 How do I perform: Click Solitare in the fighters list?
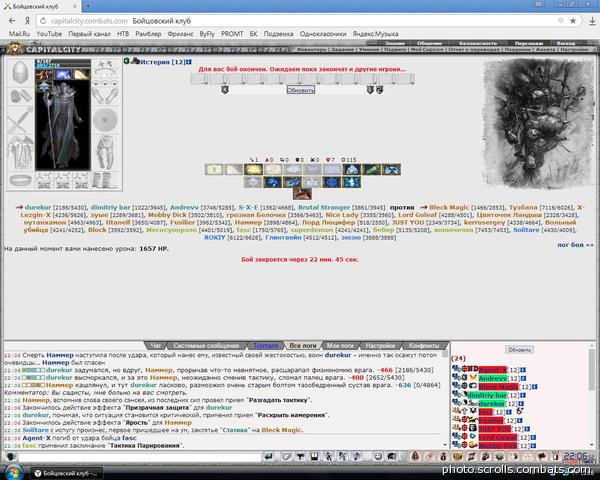tap(526, 230)
